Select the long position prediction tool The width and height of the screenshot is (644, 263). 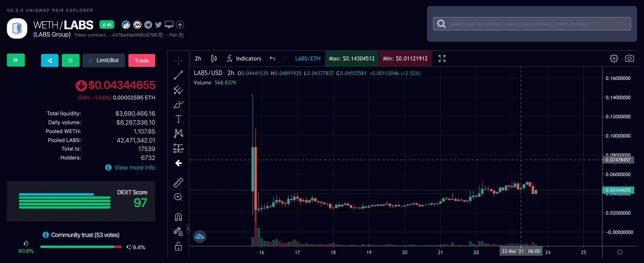pyautogui.click(x=178, y=148)
